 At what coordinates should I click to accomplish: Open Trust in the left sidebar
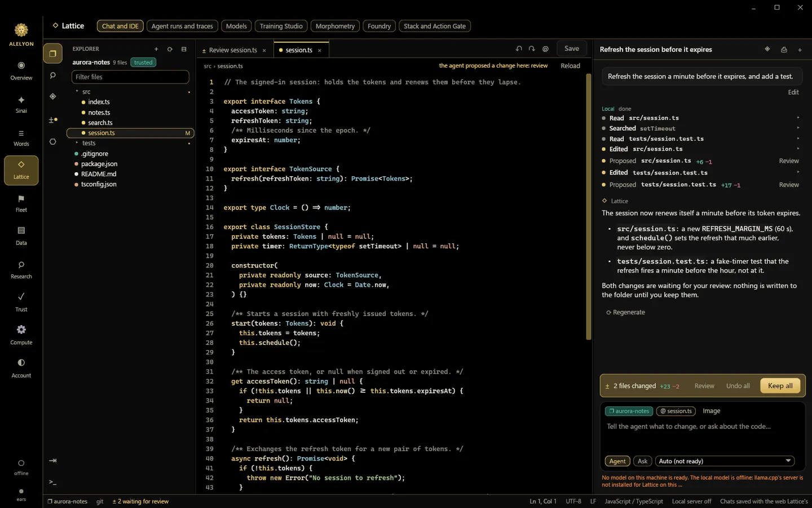(21, 303)
